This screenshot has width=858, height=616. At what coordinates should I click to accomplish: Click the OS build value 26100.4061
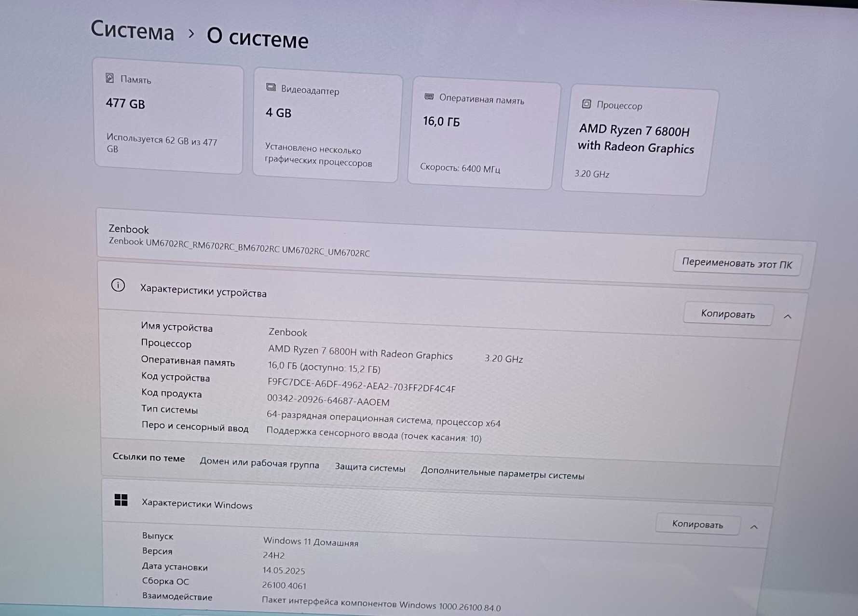284,585
